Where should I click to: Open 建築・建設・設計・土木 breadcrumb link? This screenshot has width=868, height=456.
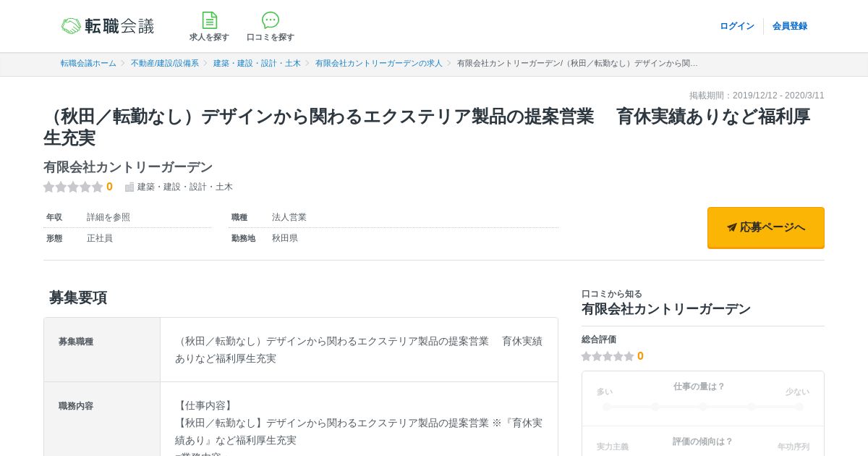coord(257,64)
